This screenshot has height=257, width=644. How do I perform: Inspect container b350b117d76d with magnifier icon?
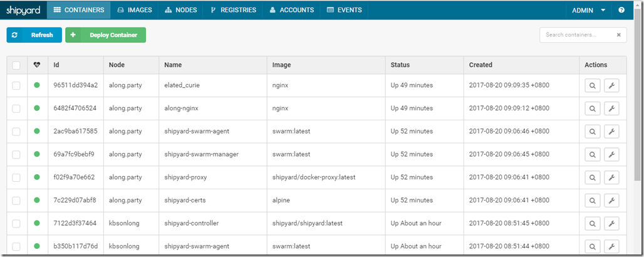pos(592,247)
